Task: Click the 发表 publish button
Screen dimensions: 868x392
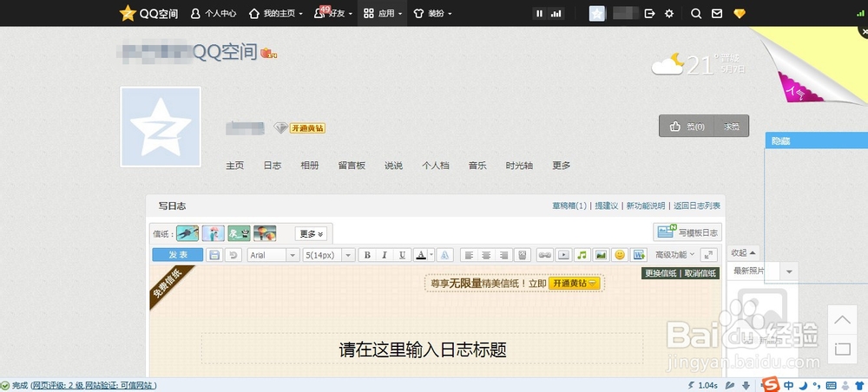Action: coord(178,255)
